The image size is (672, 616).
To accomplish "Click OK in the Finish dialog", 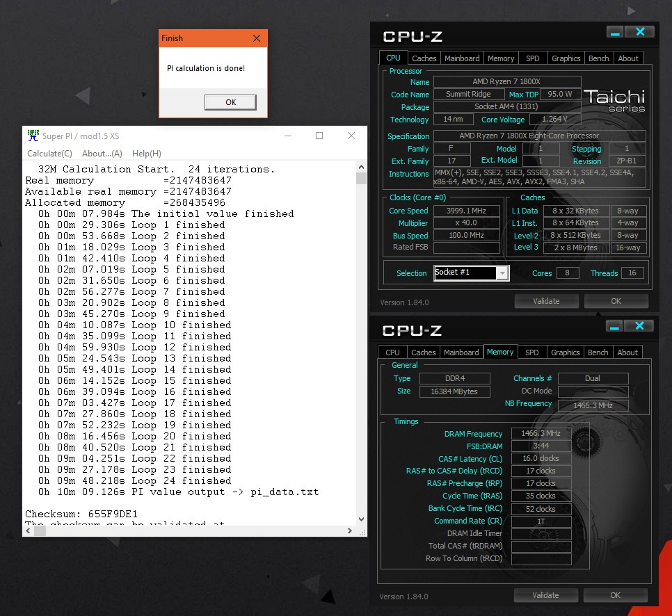I will (230, 102).
